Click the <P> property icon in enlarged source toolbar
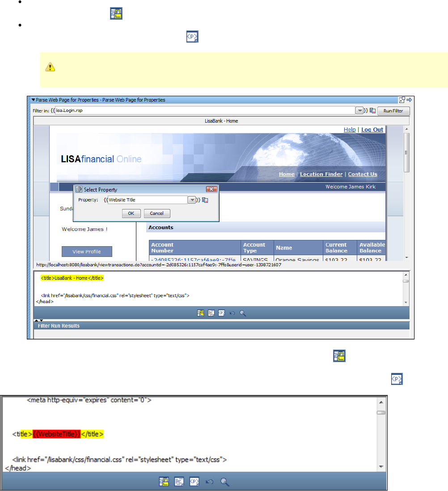448x491 pixels. (x=194, y=482)
